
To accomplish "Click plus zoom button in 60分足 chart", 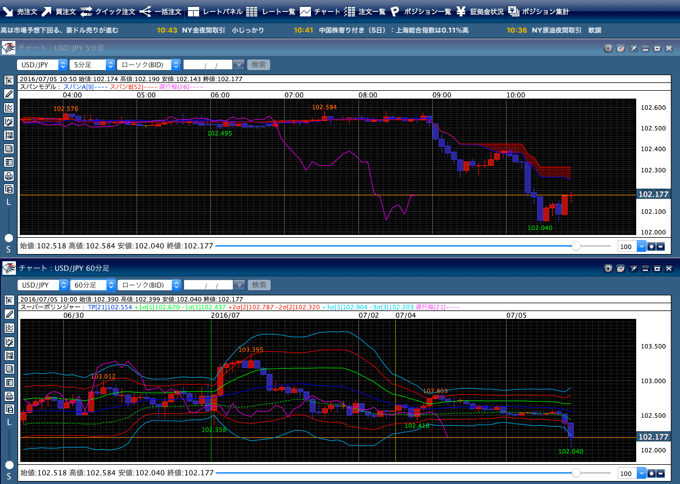I will pyautogui.click(x=651, y=473).
